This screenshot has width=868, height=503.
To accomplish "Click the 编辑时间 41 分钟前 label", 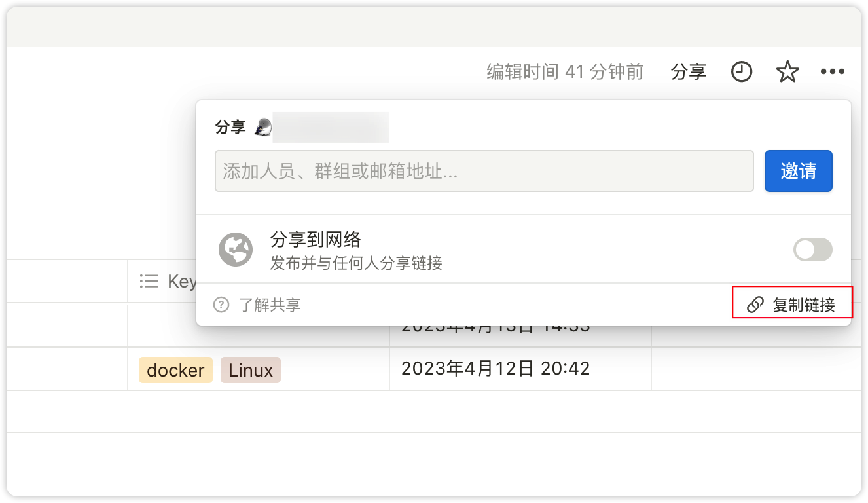I will tap(565, 71).
